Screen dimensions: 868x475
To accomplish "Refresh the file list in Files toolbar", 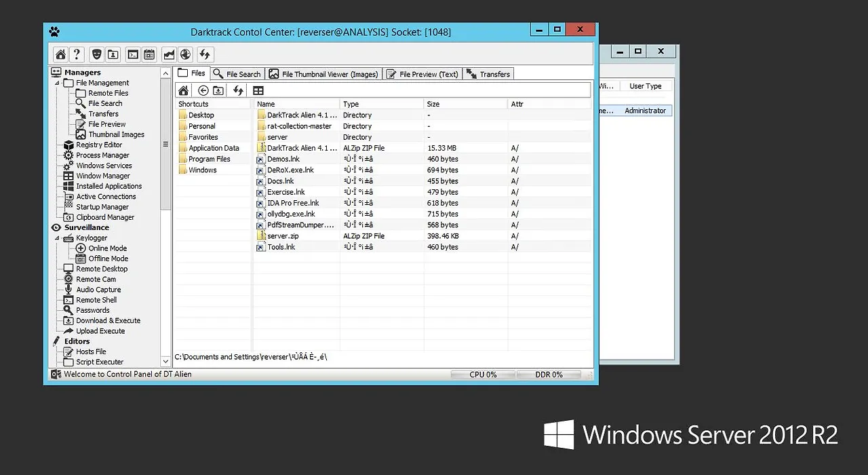I will (238, 90).
